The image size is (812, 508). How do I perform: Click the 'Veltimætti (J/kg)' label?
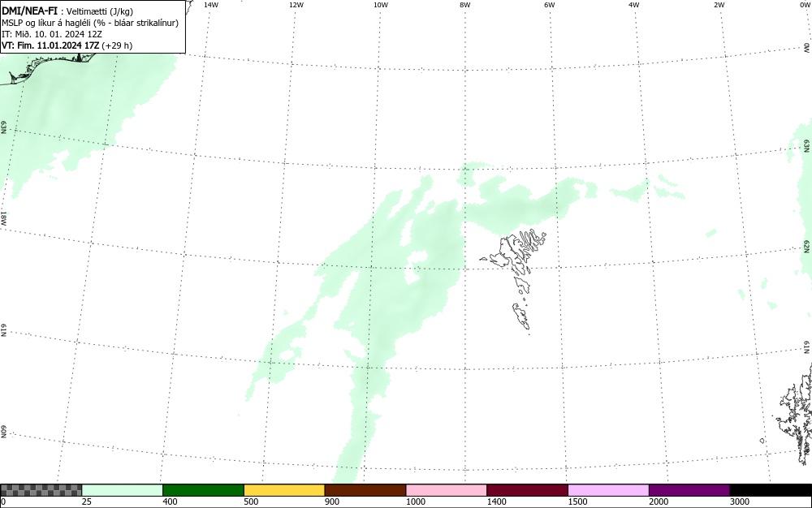[100, 11]
